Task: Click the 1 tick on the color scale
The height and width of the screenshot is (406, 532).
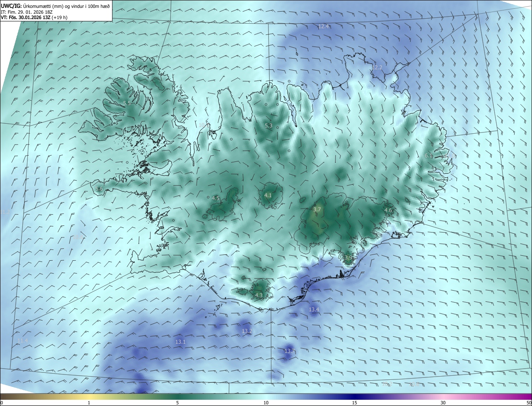Action: [x=89, y=403]
